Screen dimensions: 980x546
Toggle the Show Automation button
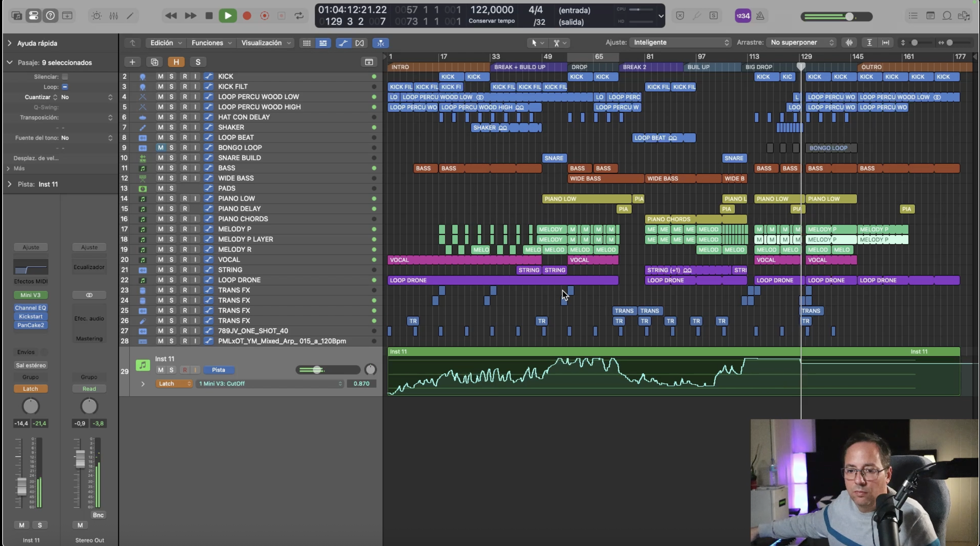pyautogui.click(x=343, y=43)
